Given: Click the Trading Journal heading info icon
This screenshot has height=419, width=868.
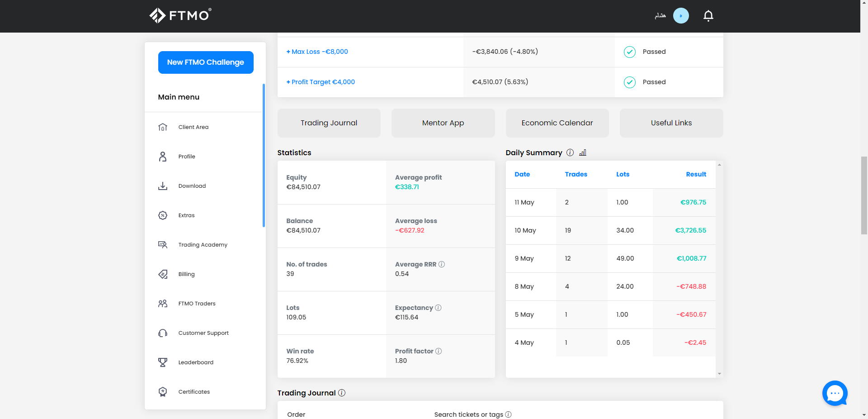Looking at the screenshot, I should [342, 393].
